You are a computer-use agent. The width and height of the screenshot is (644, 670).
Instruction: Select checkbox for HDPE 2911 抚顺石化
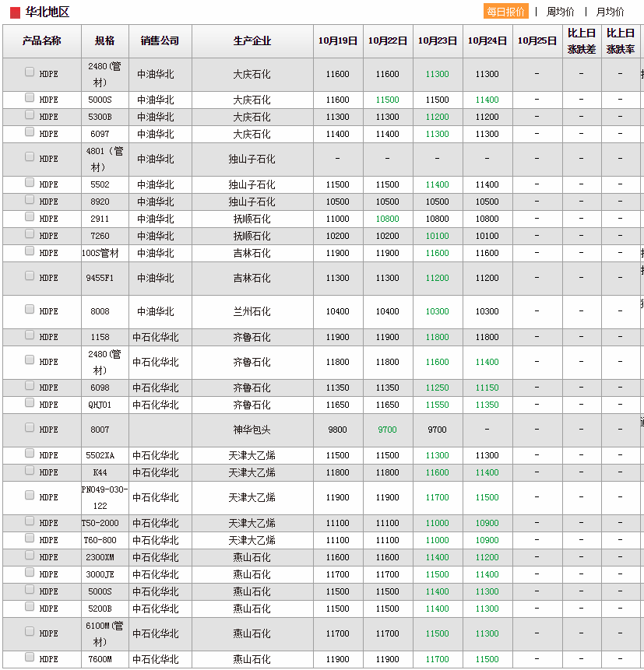tap(30, 216)
